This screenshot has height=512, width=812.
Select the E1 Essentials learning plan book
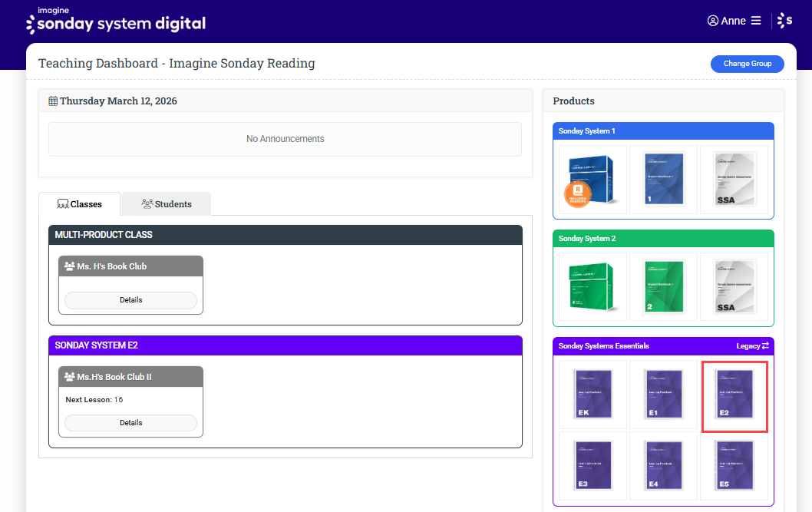663,395
